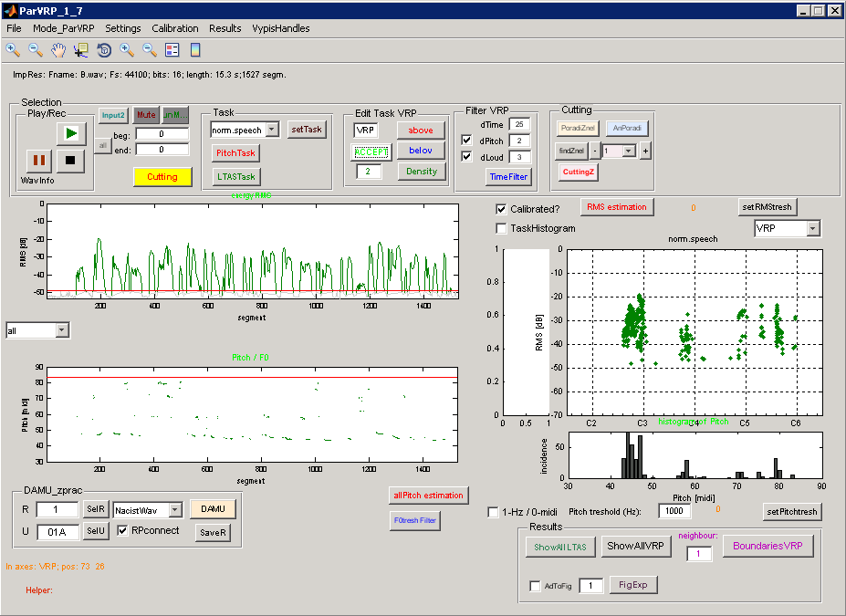This screenshot has height=616, width=846.
Task: Open the VypisHandles menu
Action: click(281, 28)
